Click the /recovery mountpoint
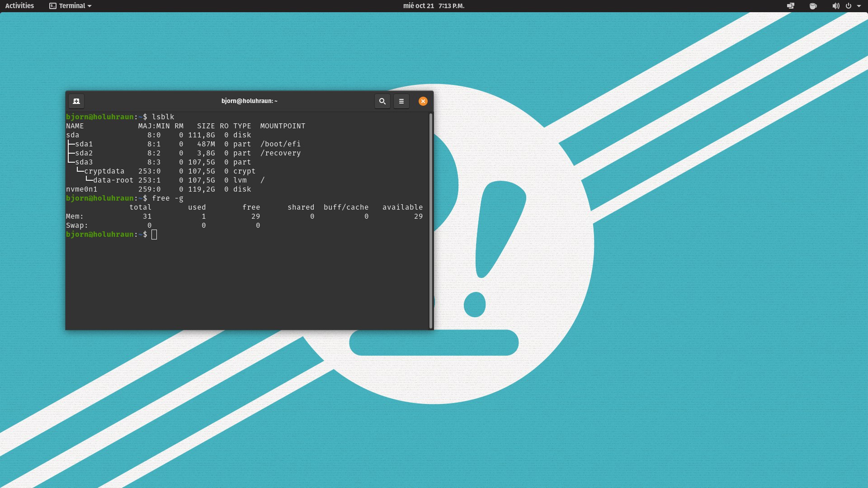 [x=281, y=153]
